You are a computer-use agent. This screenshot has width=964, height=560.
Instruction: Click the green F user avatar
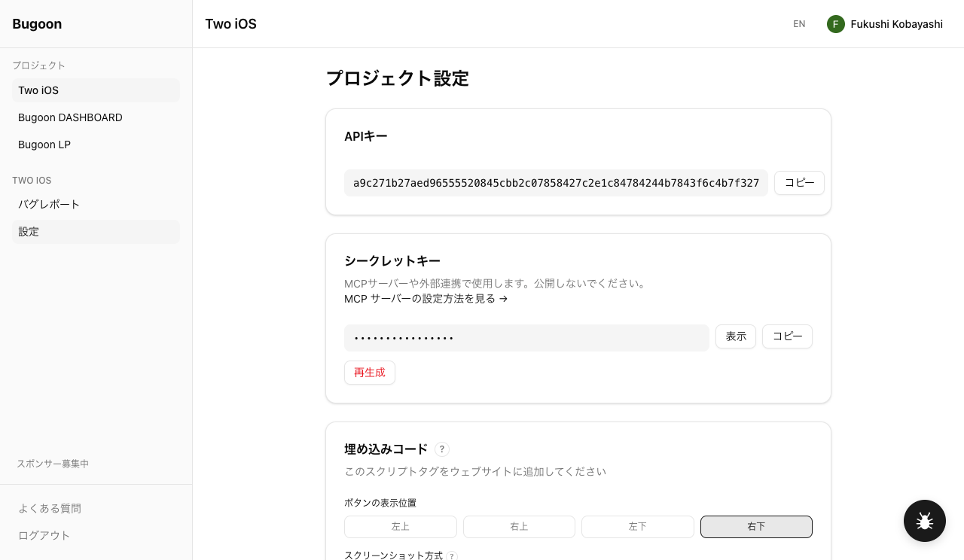(836, 24)
